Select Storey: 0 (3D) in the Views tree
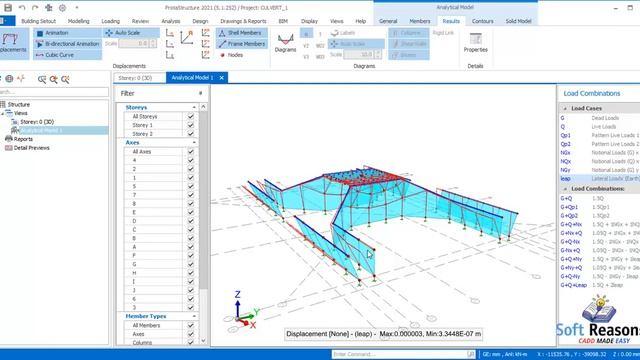640x360 pixels. [x=37, y=122]
